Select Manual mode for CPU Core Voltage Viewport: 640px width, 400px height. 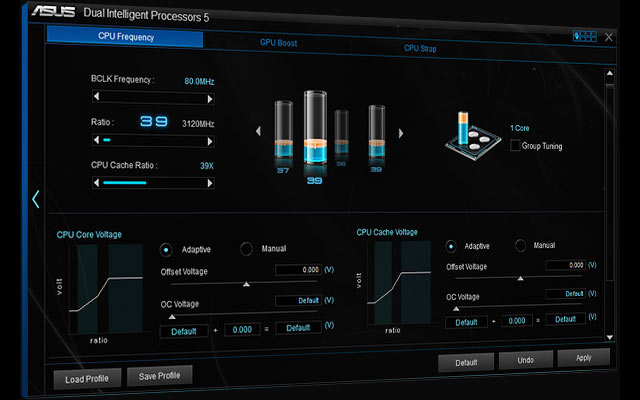[x=246, y=249]
